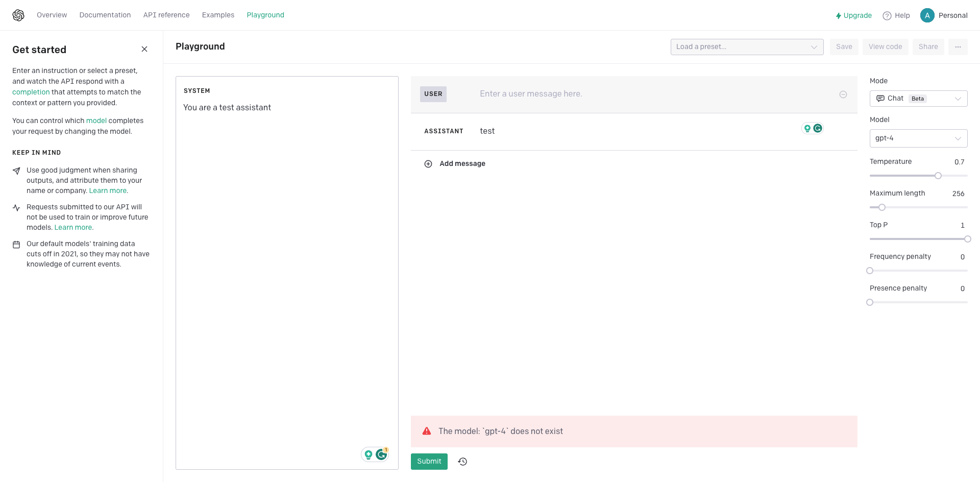
Task: Open the Model dropdown showing gpt-4
Action: 919,138
